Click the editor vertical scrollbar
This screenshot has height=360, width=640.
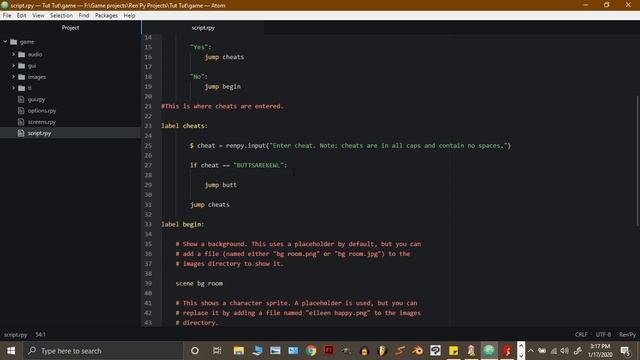[638, 161]
